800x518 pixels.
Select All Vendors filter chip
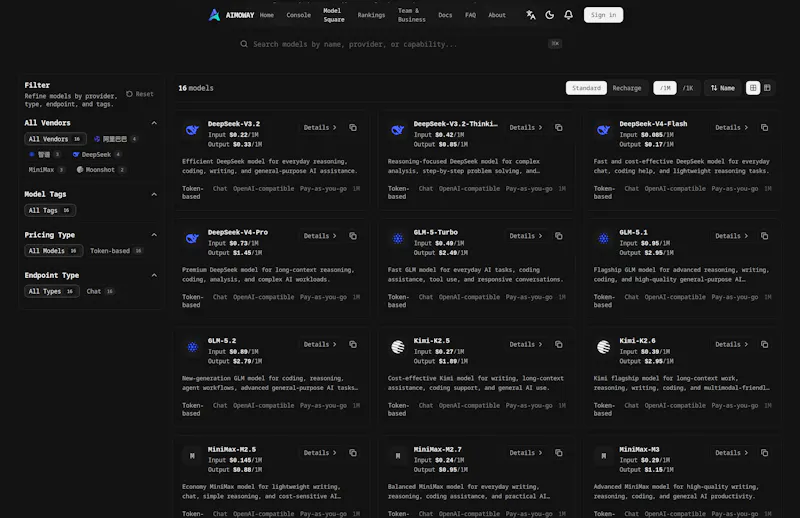pos(55,139)
